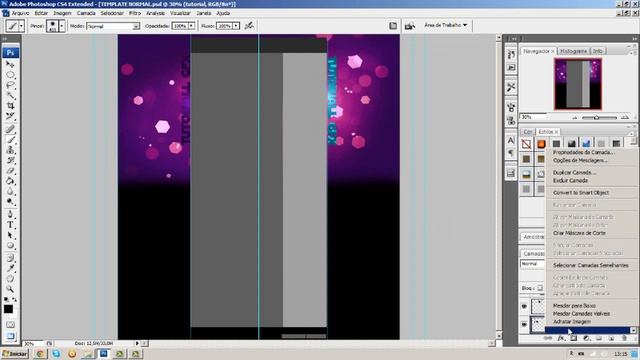Open the Fluxo slider dropdown

tap(236, 26)
